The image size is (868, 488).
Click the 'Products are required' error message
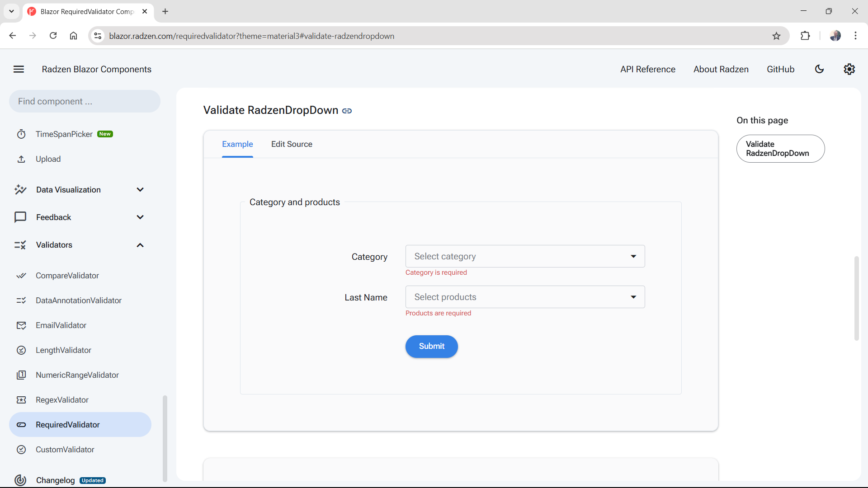tap(438, 313)
